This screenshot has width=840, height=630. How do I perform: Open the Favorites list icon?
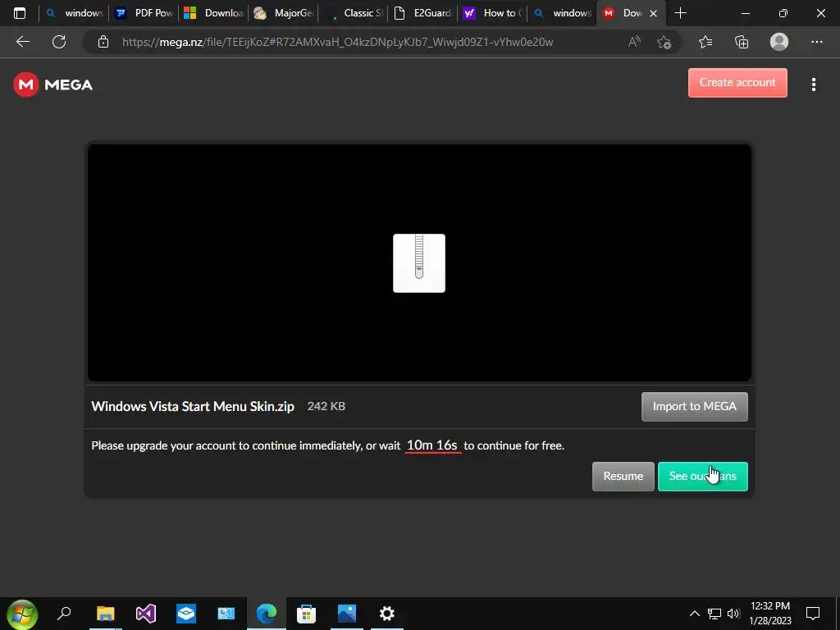coord(705,42)
